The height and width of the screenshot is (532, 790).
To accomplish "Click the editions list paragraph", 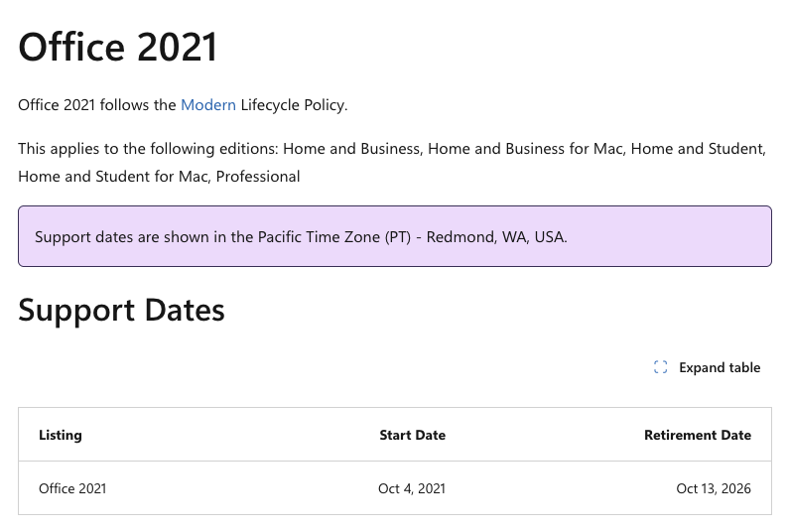I will pos(392,162).
